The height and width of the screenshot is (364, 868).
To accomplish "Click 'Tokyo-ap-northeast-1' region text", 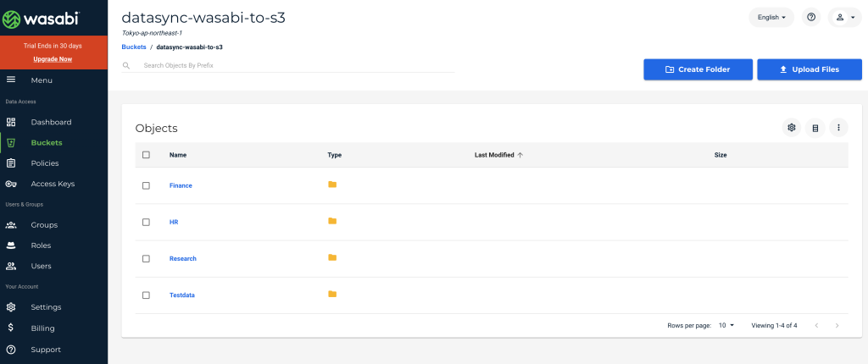I will pos(153,33).
